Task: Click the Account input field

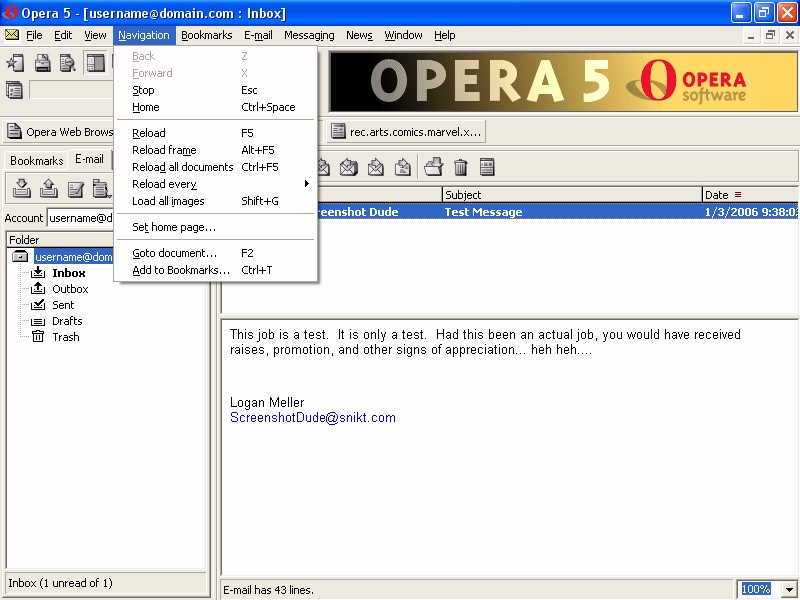Action: coord(81,218)
